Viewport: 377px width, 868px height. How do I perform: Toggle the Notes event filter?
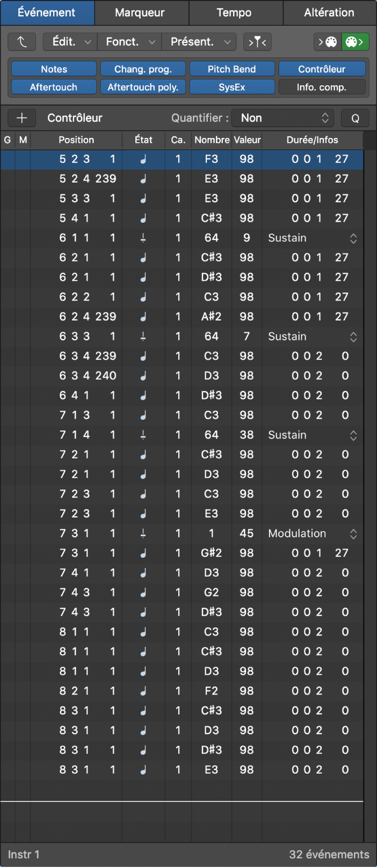coord(54,69)
